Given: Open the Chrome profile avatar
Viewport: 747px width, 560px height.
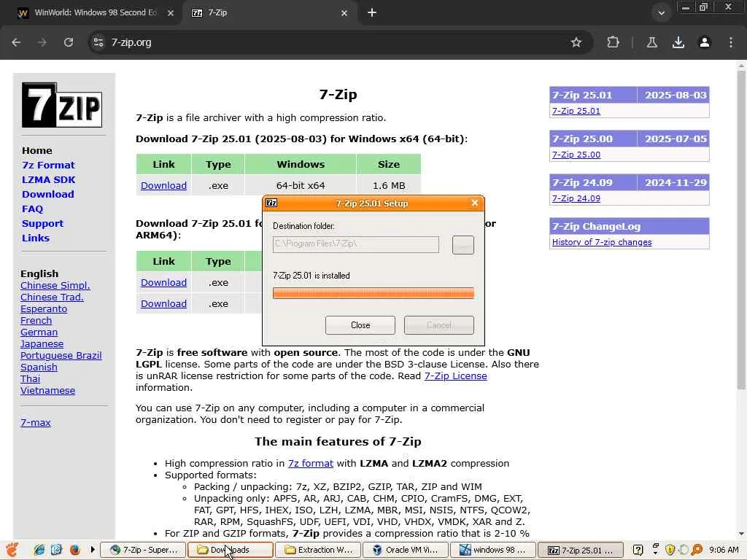Looking at the screenshot, I should tap(704, 42).
